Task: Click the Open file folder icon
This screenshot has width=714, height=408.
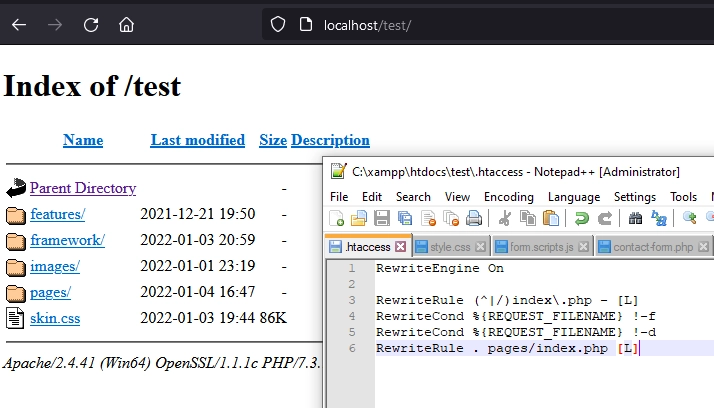Action: click(359, 219)
